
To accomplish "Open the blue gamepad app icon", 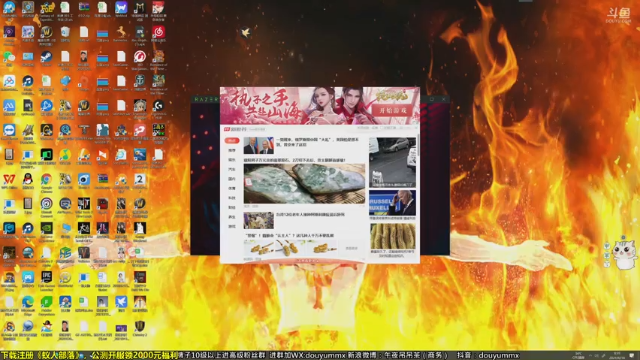I will (x=28, y=277).
